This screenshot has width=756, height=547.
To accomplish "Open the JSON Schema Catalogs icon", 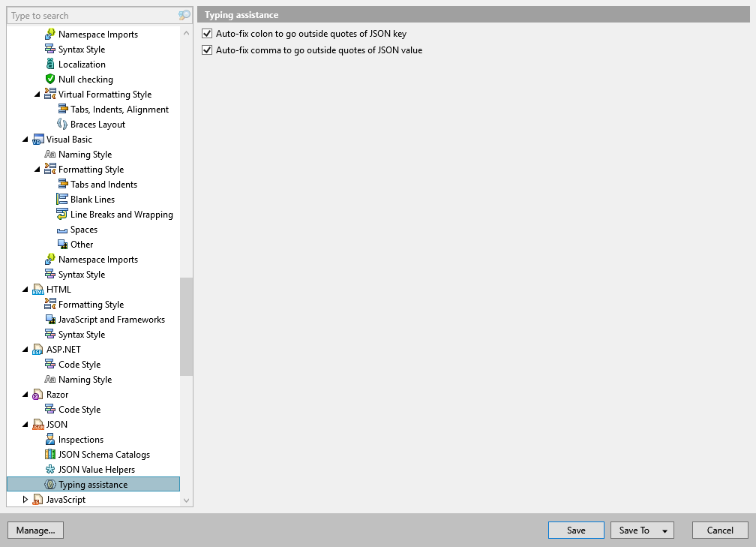I will click(49, 454).
